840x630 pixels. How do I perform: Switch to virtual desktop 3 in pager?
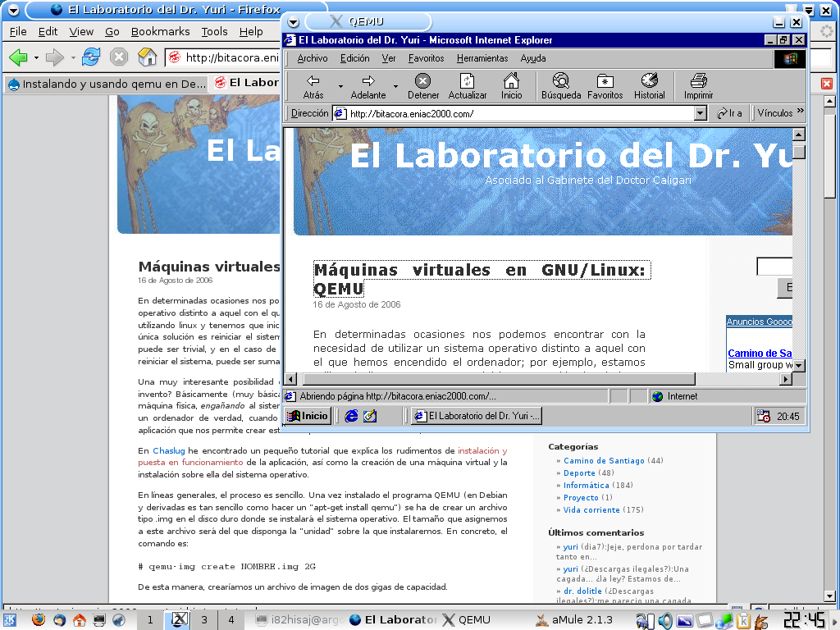tap(204, 620)
